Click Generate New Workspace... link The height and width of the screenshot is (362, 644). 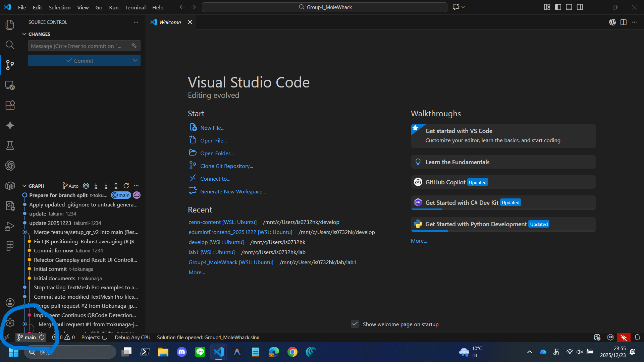coord(233,191)
